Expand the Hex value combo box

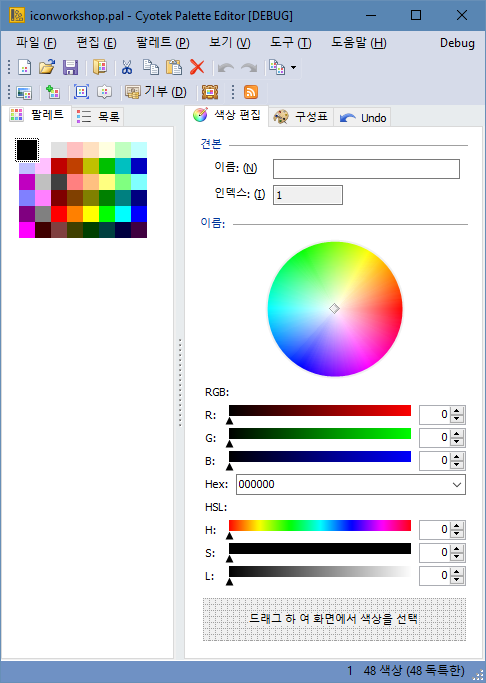pyautogui.click(x=457, y=484)
